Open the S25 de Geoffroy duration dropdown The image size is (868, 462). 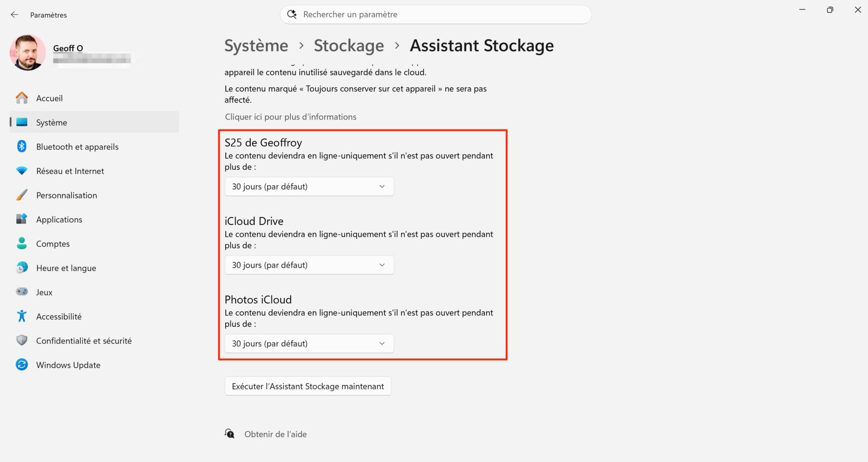309,186
